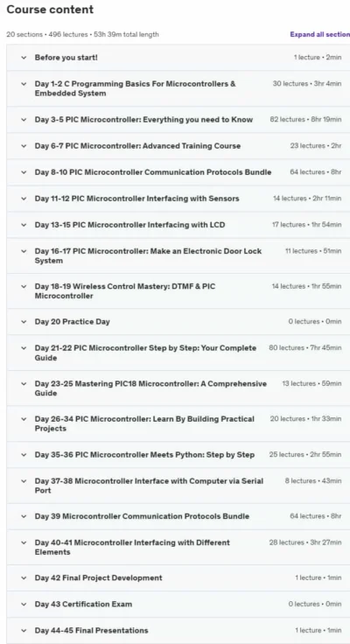Click Day 39 Microcontroller Communication Protocols Bundle

coord(142,516)
